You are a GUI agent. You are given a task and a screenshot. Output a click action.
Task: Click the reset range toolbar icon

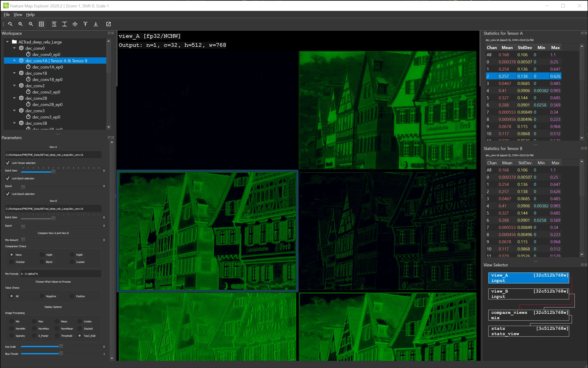(x=54, y=24)
